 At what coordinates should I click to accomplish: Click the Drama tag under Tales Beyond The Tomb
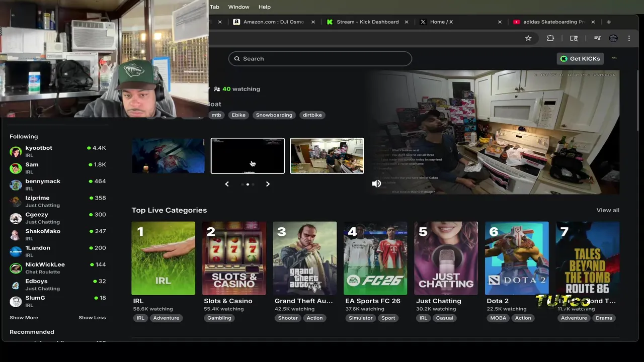[604, 318]
